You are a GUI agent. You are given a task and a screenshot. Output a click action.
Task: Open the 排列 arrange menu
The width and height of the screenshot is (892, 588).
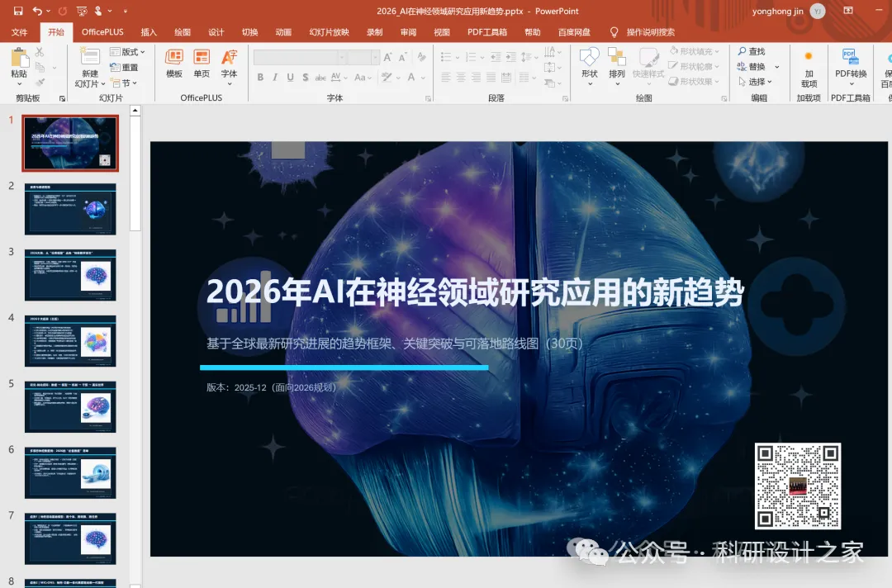[617, 66]
